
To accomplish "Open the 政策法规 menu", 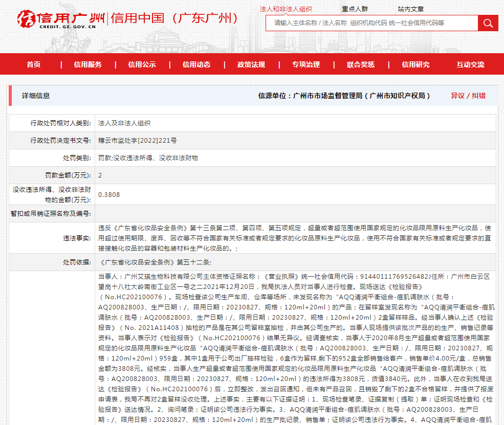I will tap(251, 64).
